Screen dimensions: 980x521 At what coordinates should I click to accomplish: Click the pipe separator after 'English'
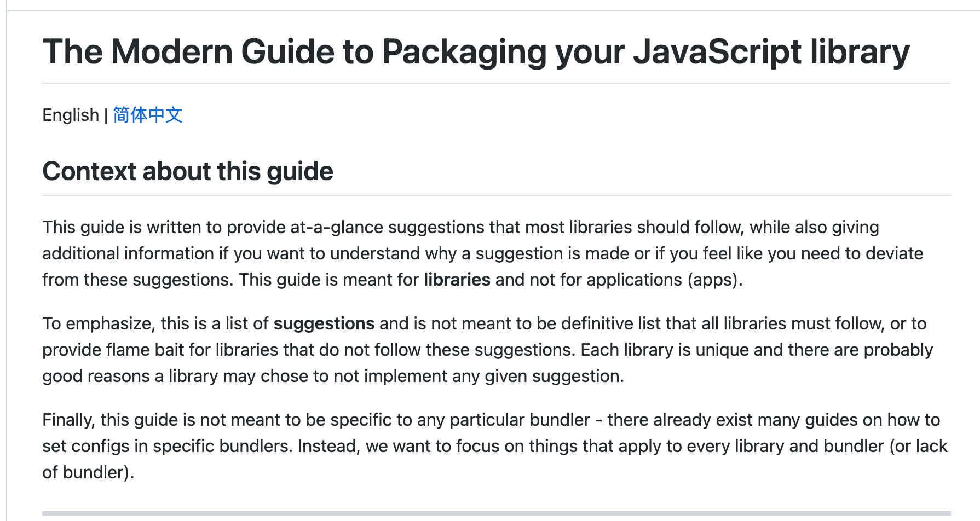tap(106, 115)
